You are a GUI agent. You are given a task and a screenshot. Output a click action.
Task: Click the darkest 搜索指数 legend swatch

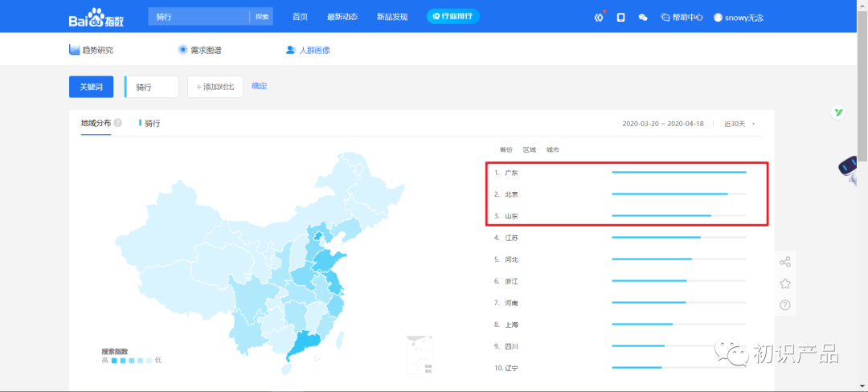[x=114, y=361]
